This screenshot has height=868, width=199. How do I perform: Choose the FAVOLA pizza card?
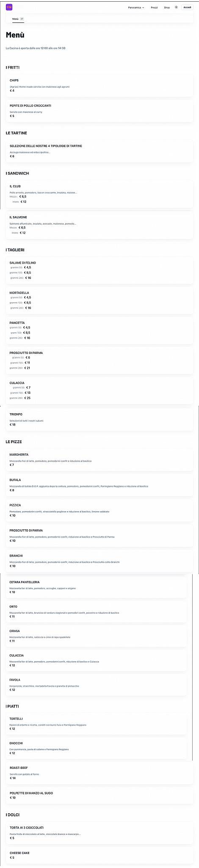(97, 685)
